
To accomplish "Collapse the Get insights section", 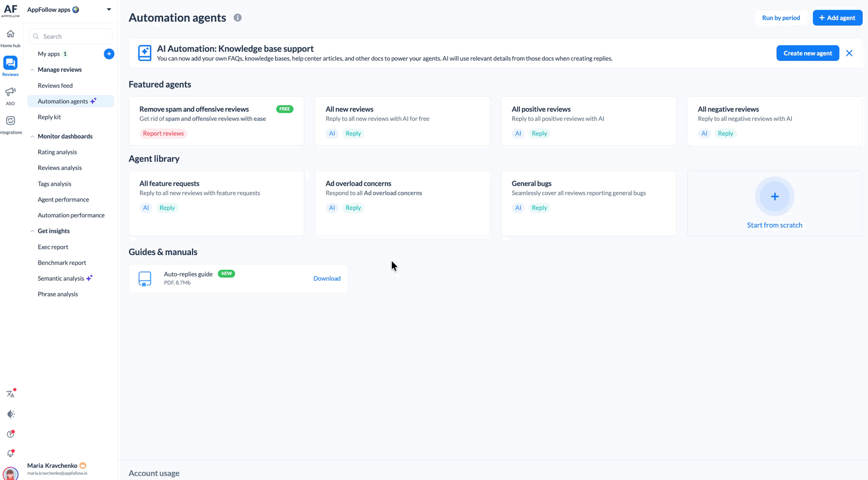I will [x=32, y=231].
